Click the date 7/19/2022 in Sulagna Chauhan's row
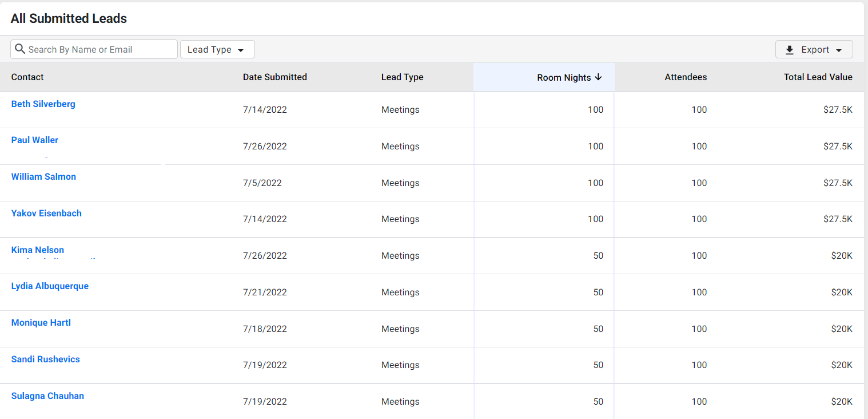Image resolution: width=868 pixels, height=419 pixels. pyautogui.click(x=265, y=402)
